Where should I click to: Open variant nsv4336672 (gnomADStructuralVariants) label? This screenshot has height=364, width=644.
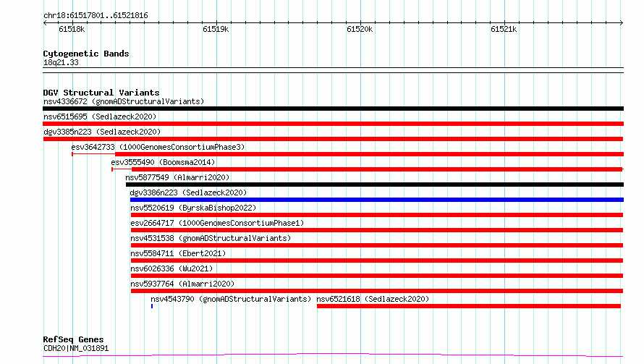pos(124,101)
